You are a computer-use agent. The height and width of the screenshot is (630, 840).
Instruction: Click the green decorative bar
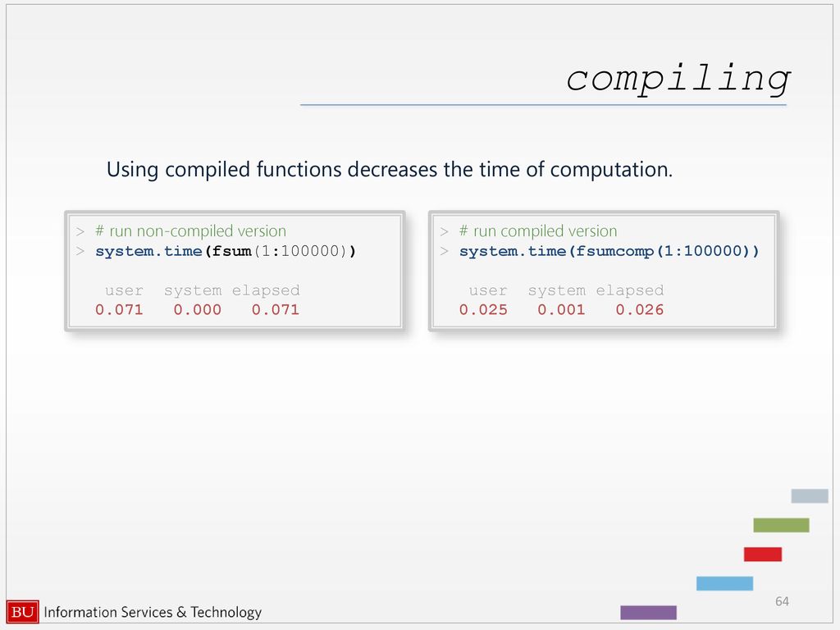781,525
